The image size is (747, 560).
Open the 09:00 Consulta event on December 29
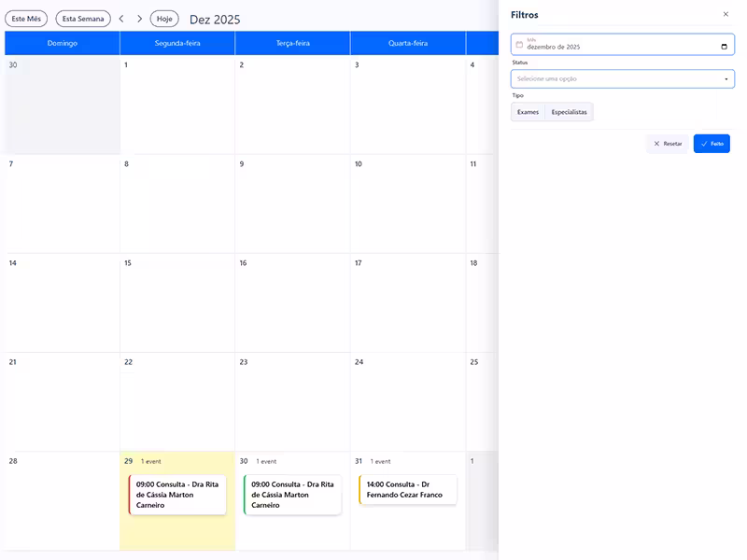point(177,492)
